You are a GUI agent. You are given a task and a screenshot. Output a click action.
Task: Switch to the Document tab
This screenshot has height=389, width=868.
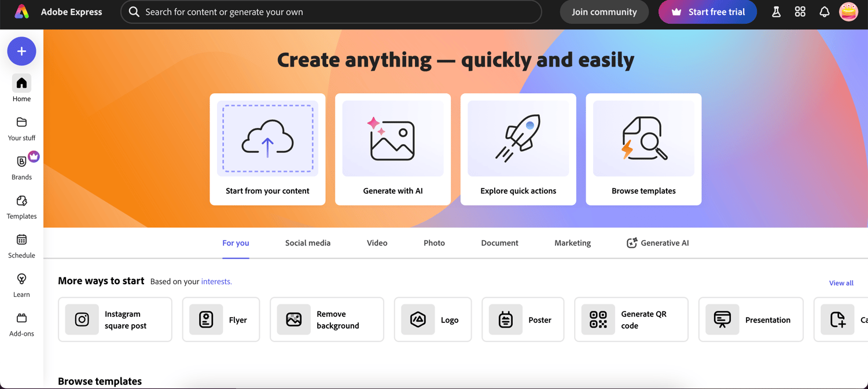[499, 243]
